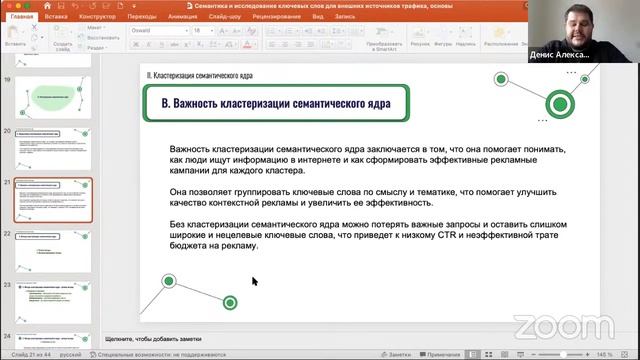Insert a text box (Надпись)
The image size is (640, 360).
click(x=466, y=37)
